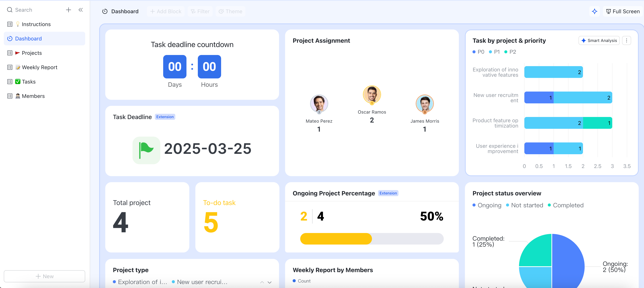Click the Smart Analysis button
The height and width of the screenshot is (288, 644).
pyautogui.click(x=599, y=40)
